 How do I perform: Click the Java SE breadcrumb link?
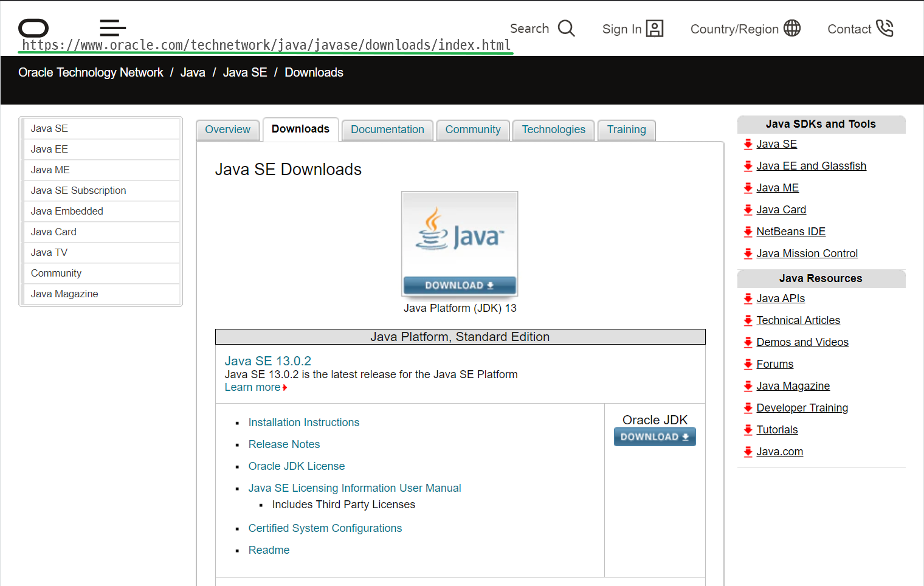click(x=245, y=72)
